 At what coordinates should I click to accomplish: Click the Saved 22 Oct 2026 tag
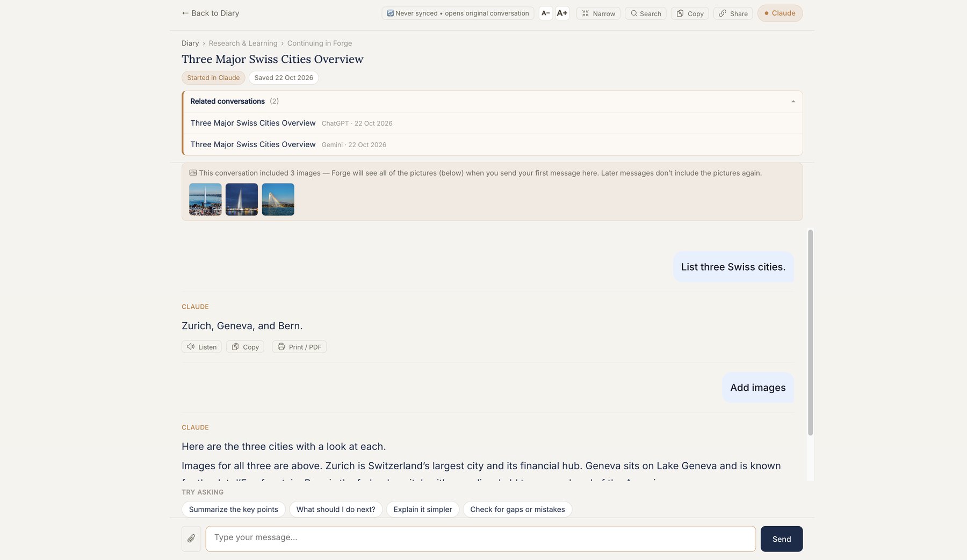click(x=284, y=78)
